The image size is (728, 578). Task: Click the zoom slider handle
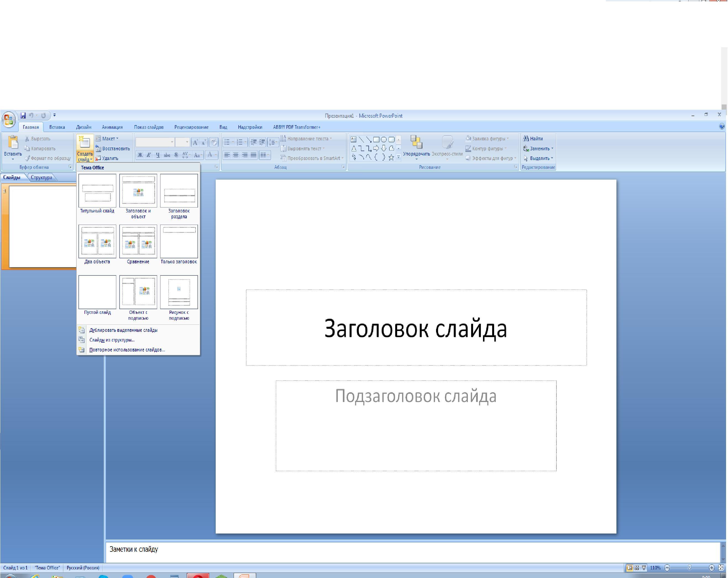coord(689,568)
